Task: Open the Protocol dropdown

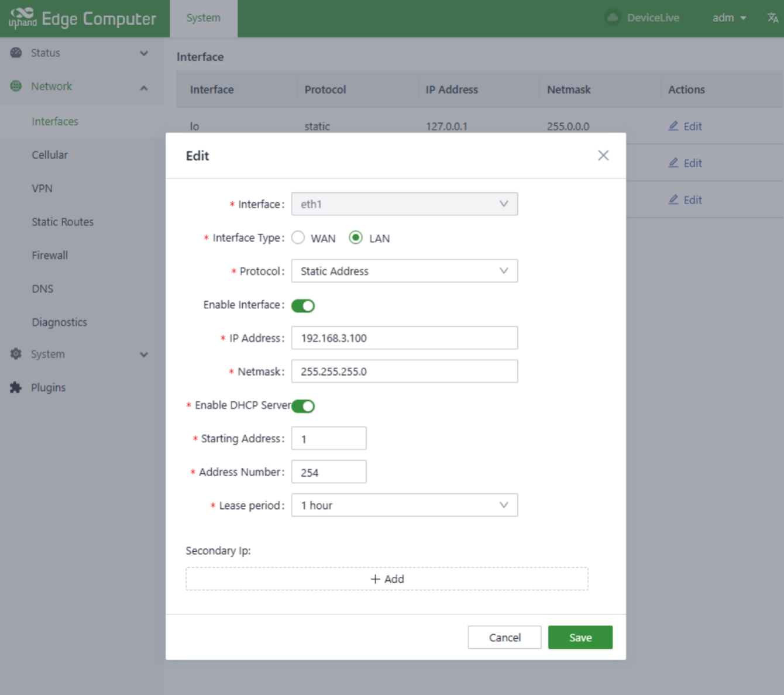Action: point(404,271)
